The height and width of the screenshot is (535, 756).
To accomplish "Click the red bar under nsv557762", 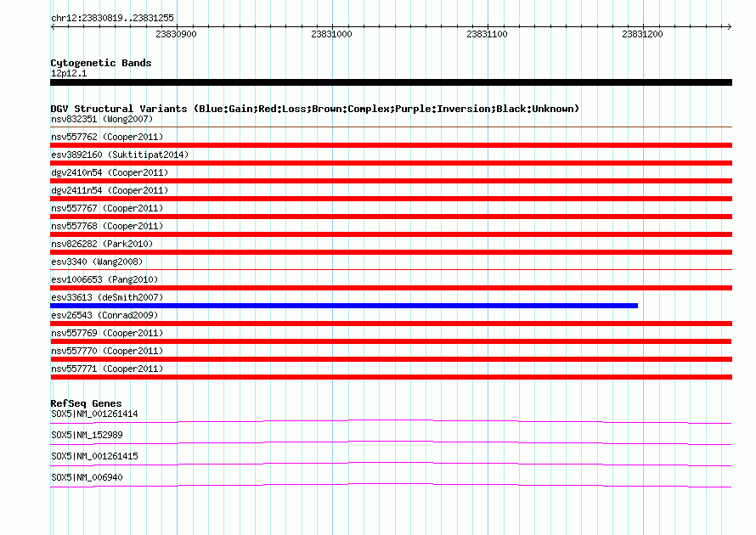I will (x=391, y=145).
